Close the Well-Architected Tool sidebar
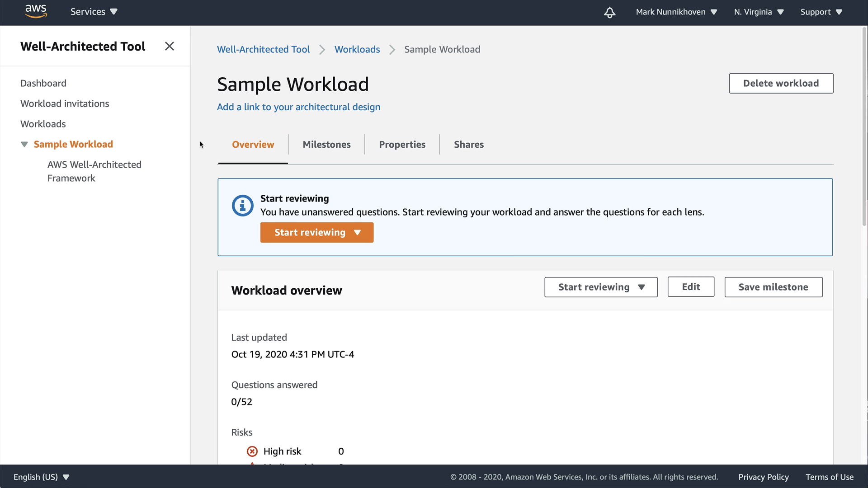The height and width of the screenshot is (488, 868). [x=170, y=46]
